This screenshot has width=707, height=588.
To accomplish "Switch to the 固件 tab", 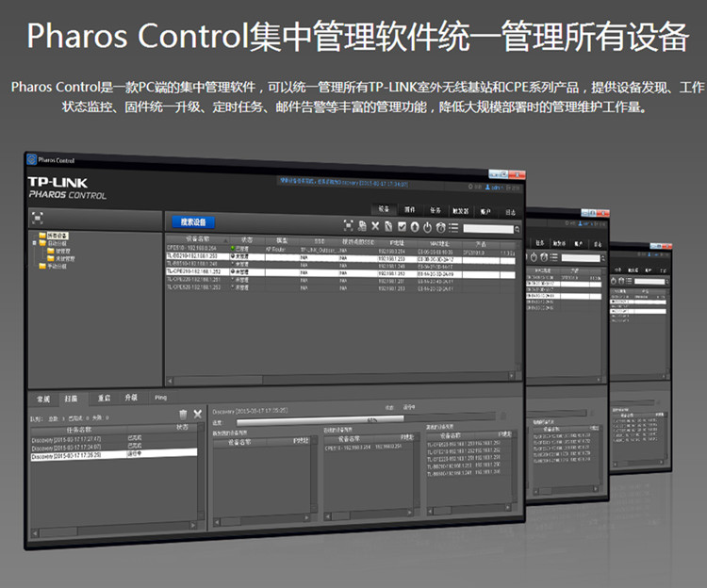I will click(x=410, y=210).
